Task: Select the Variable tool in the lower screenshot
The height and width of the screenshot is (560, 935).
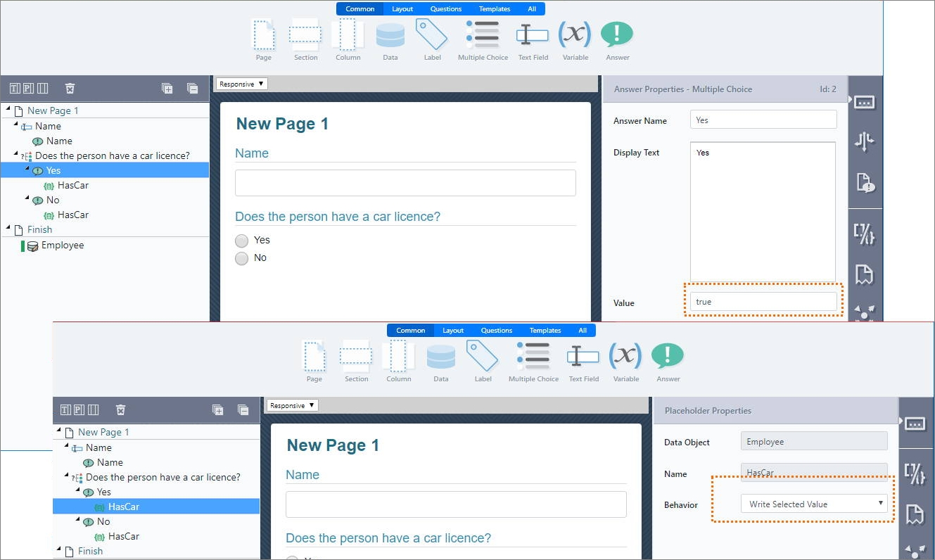Action: coord(625,361)
